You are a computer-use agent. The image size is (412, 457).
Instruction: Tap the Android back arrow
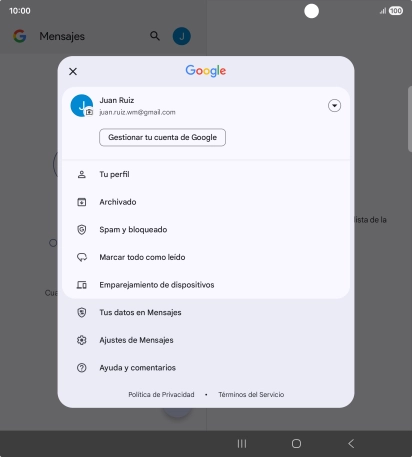[351, 444]
